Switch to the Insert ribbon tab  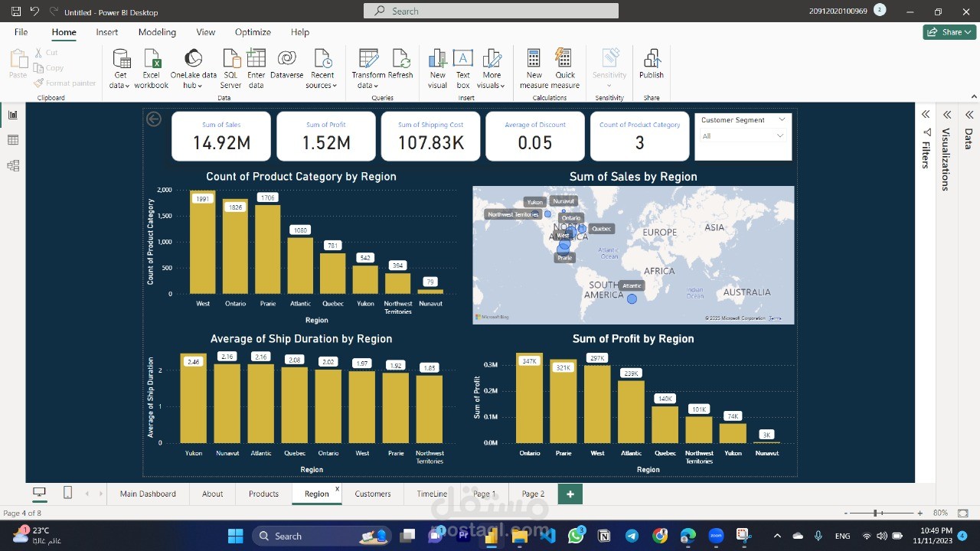tap(106, 32)
